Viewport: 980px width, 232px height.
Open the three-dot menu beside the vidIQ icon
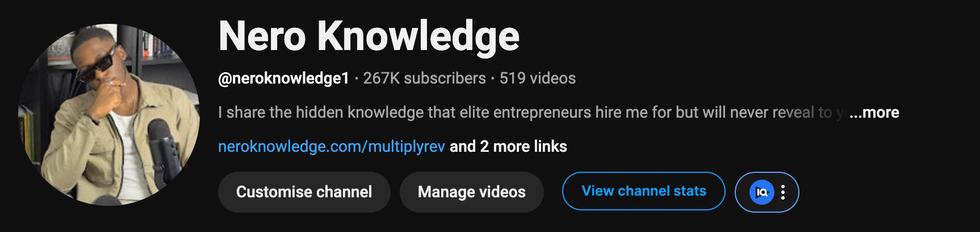point(783,192)
